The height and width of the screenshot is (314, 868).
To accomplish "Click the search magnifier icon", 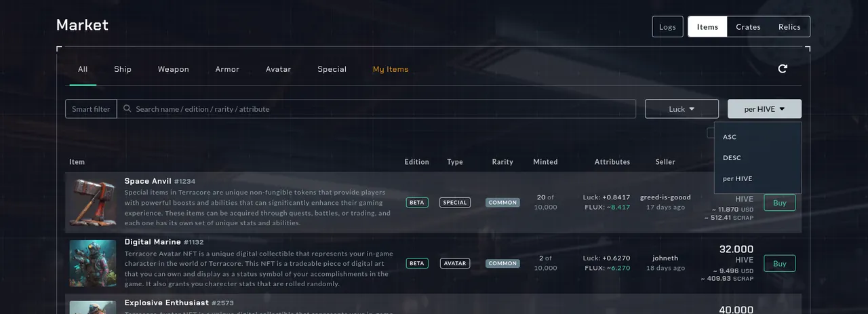I will point(127,109).
